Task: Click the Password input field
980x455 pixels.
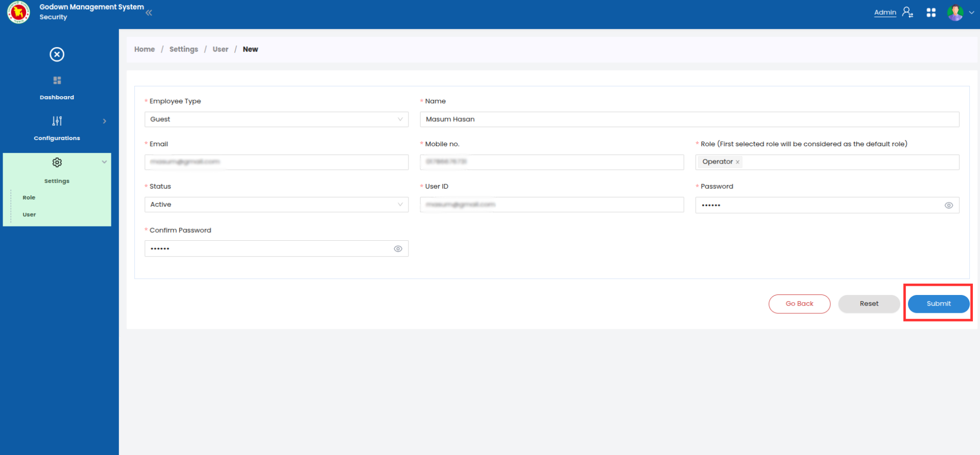Action: pyautogui.click(x=827, y=205)
